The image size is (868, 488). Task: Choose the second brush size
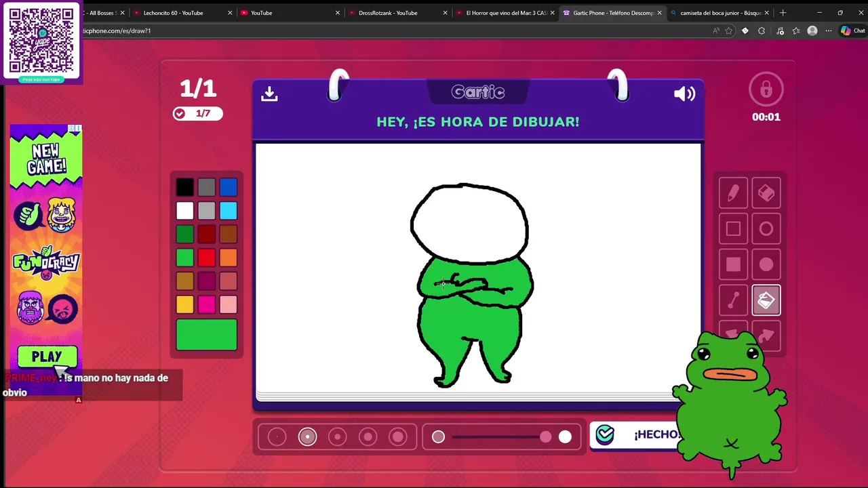[x=307, y=437]
